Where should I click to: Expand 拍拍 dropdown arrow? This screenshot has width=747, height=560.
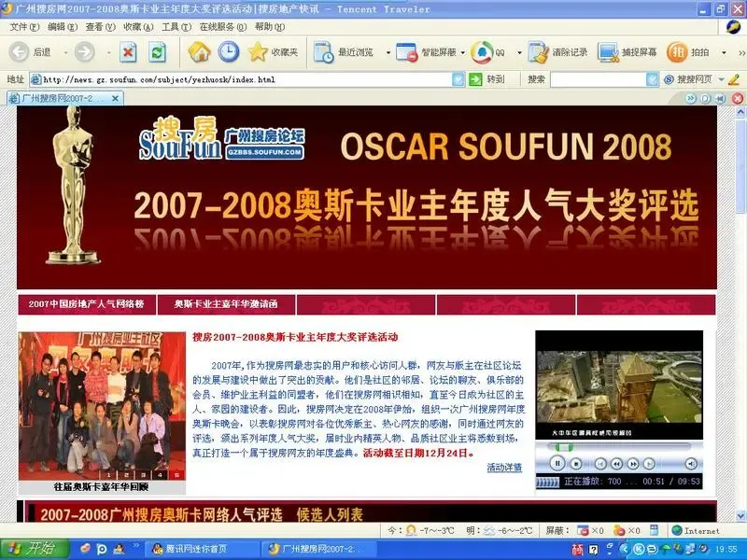724,52
